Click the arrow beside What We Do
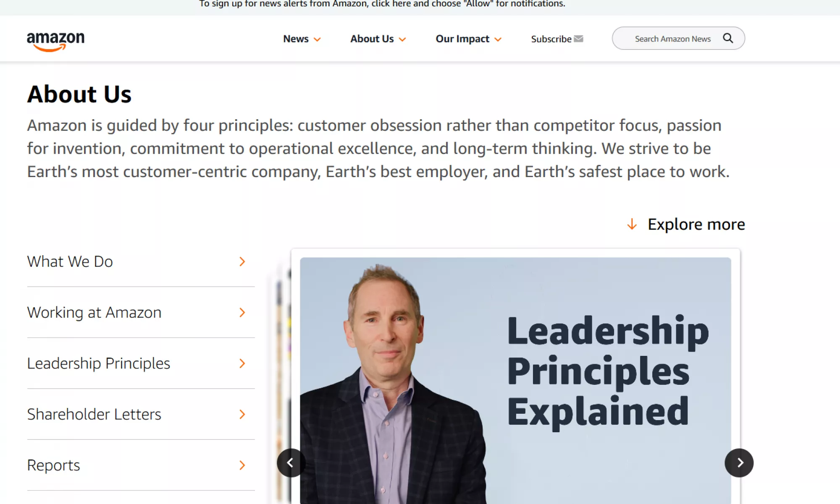Viewport: 840px width, 504px height. click(x=242, y=262)
